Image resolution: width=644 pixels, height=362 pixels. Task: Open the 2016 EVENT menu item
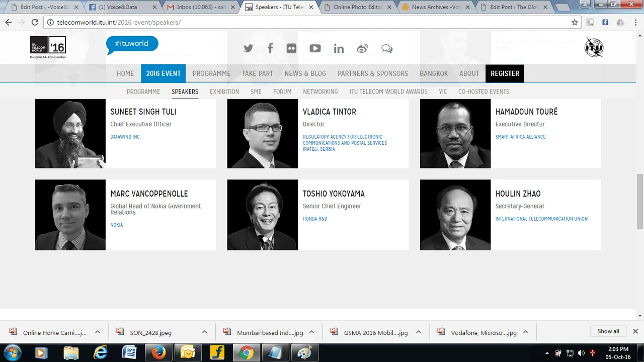pos(163,73)
